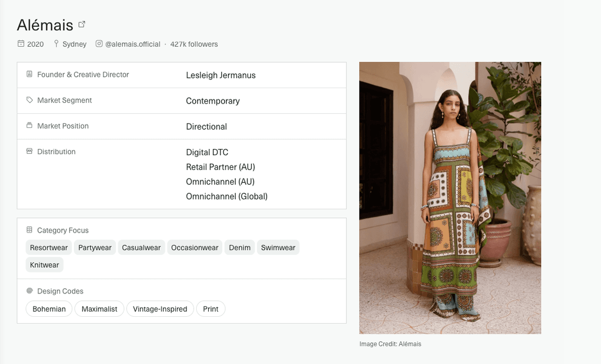601x364 pixels.
Task: Click the Market Position icon
Action: point(30,126)
